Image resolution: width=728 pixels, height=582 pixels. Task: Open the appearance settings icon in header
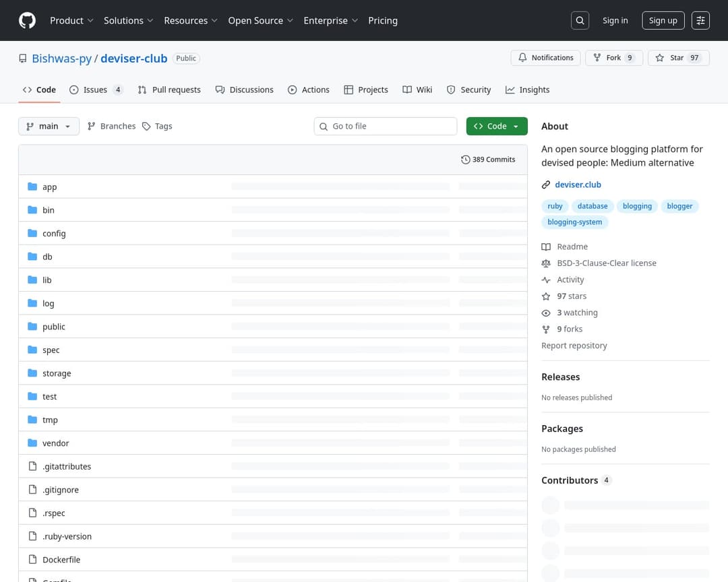[701, 20]
